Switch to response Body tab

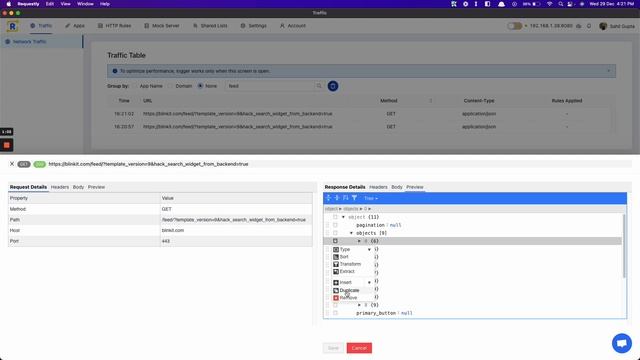click(397, 187)
